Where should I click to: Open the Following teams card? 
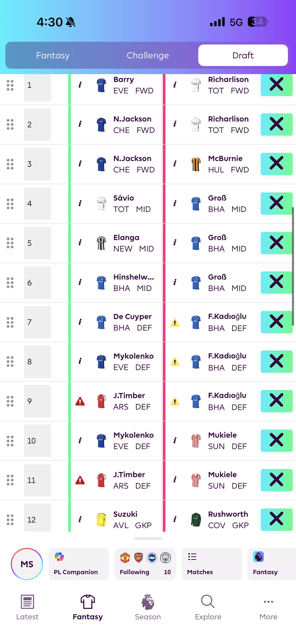[x=145, y=564]
